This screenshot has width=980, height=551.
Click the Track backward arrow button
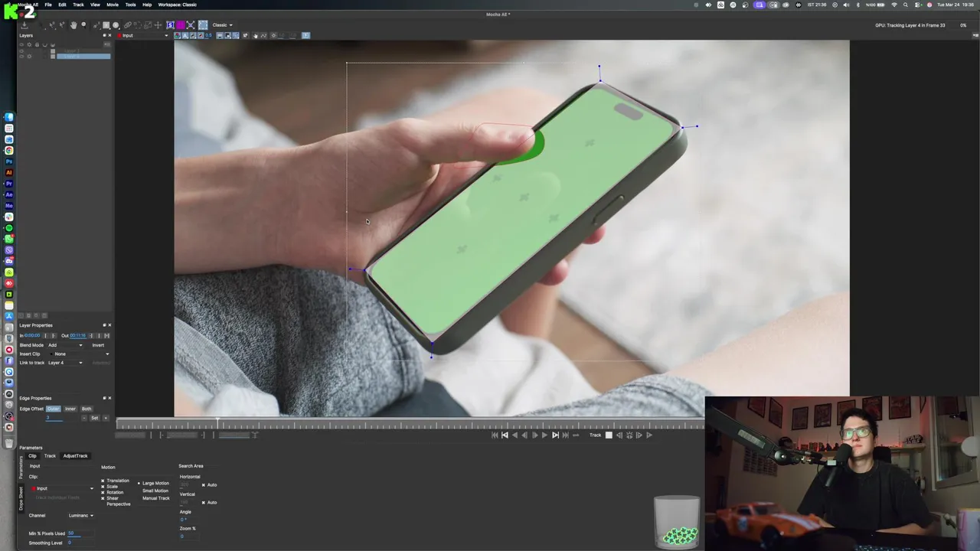[619, 435]
